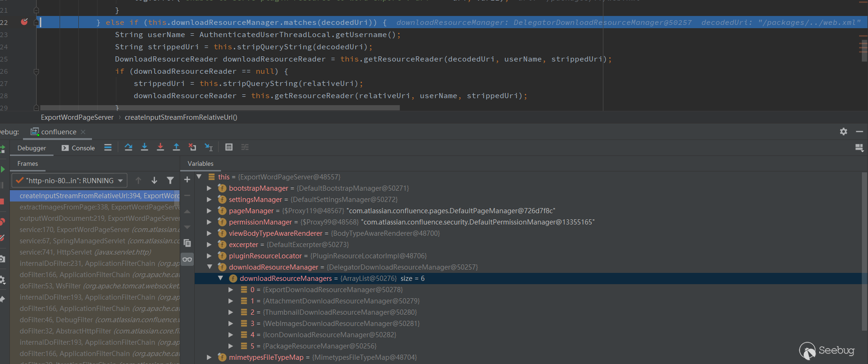
Task: Click the plus icon to add new watch
Action: (x=187, y=180)
